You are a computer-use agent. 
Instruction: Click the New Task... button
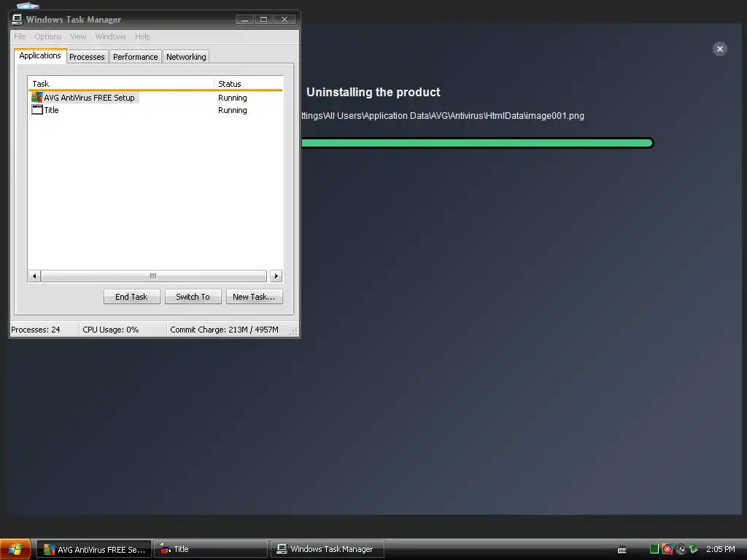point(254,297)
